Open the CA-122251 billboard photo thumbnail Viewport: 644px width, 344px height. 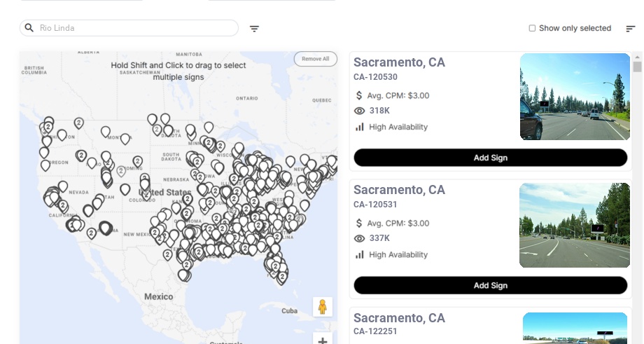(575, 328)
